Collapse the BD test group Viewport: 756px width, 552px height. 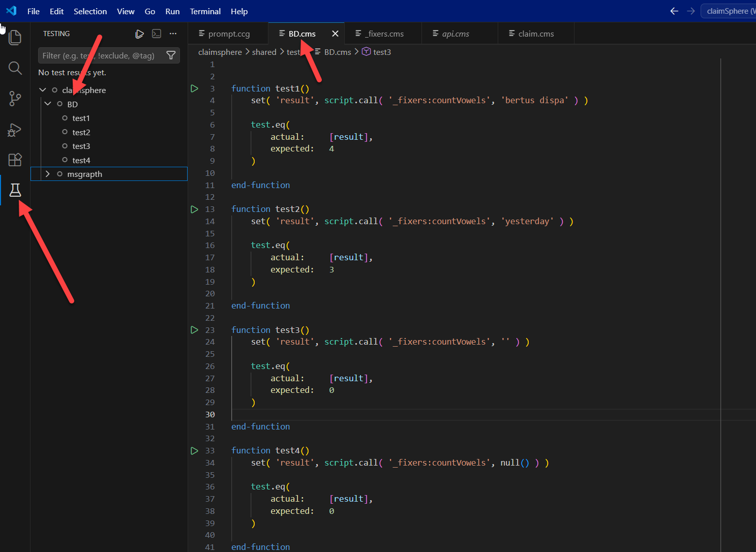pyautogui.click(x=48, y=104)
